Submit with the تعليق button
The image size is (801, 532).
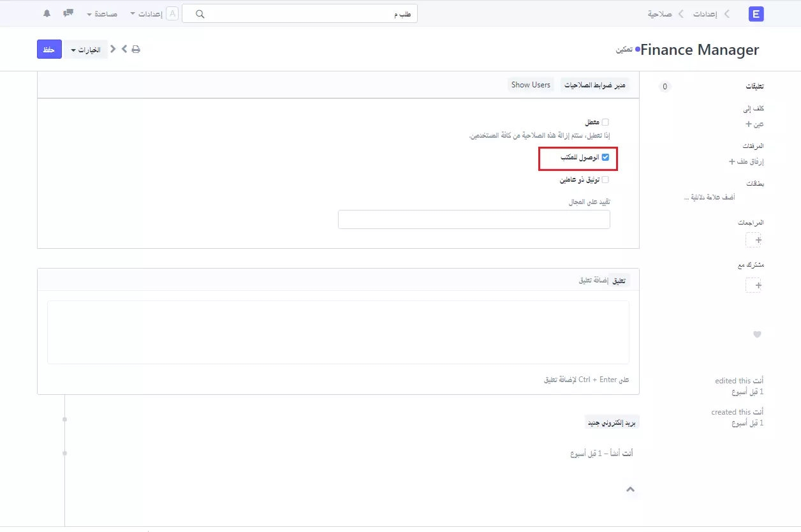pos(619,281)
